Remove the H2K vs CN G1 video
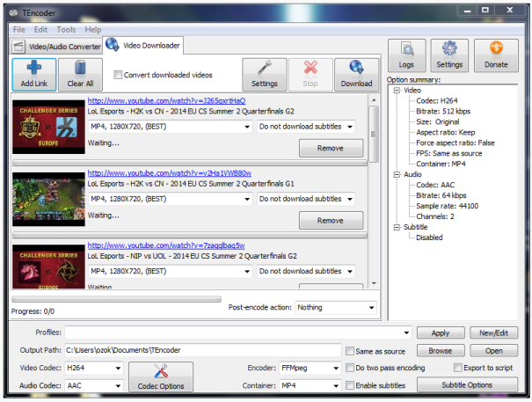The image size is (532, 402). coord(331,221)
